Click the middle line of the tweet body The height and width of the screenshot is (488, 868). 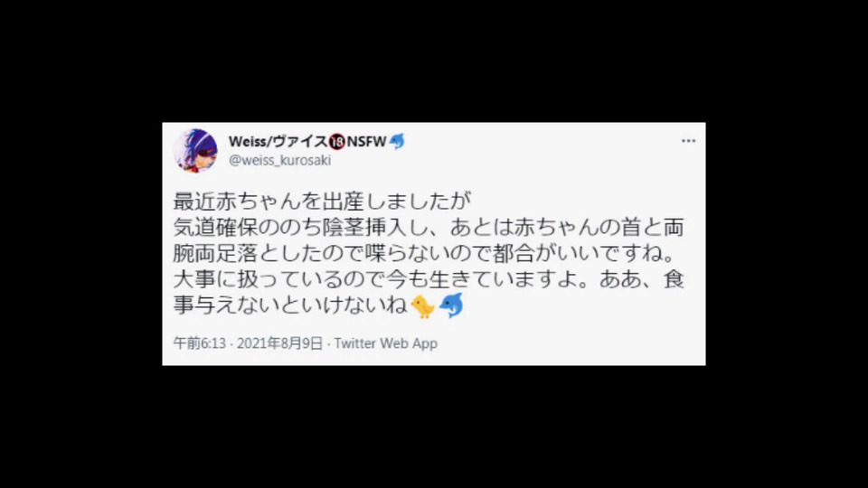(425, 253)
